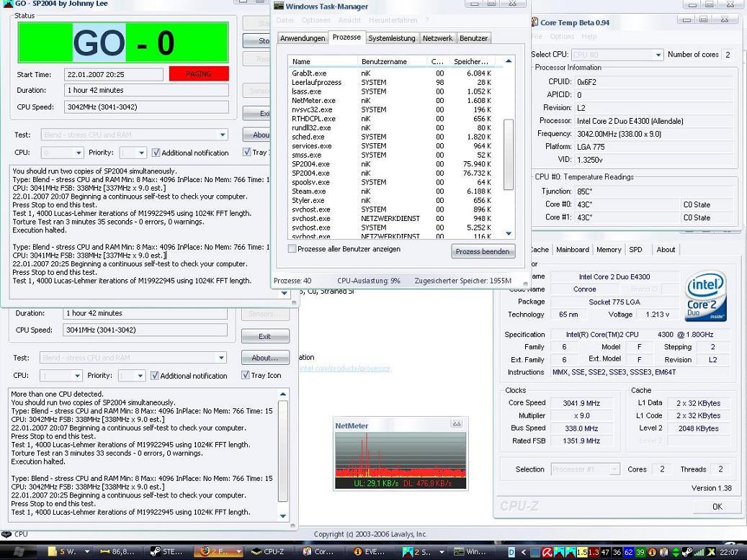Toggle the cut-off Tray checkbox in upper SP2004
This screenshot has width=747, height=560.
246,153
